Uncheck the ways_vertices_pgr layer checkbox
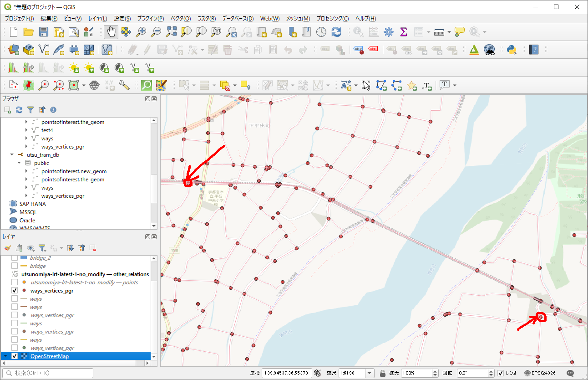This screenshot has width=588, height=380. [x=15, y=291]
